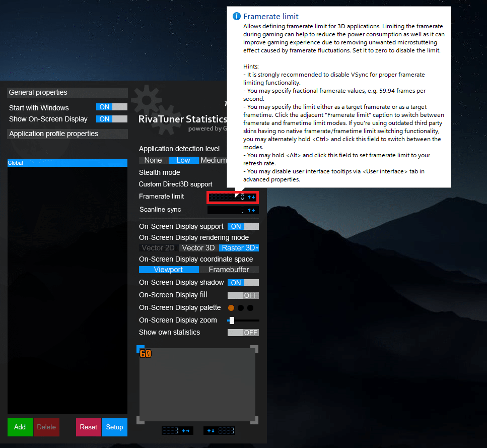Click the On-Screen Display coordinate space label
Viewport: 487px width, 448px height.
196,259
